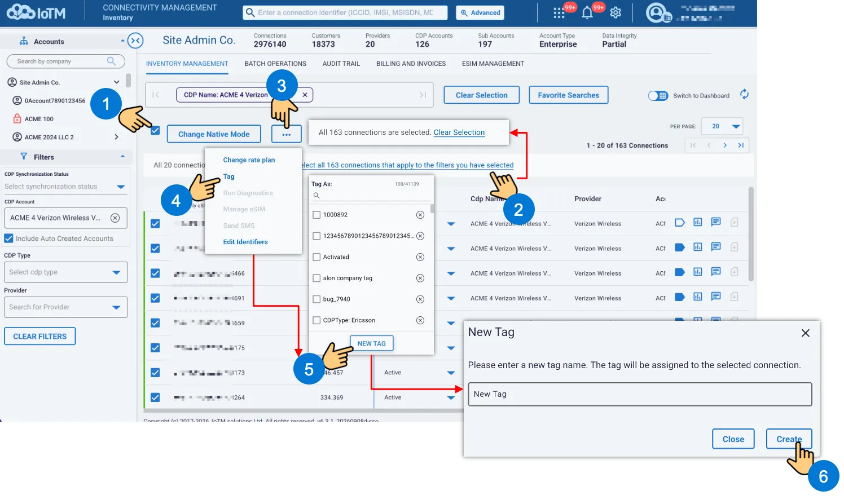
Task: Check the bug_7940 tag checkbox
Action: (x=317, y=299)
